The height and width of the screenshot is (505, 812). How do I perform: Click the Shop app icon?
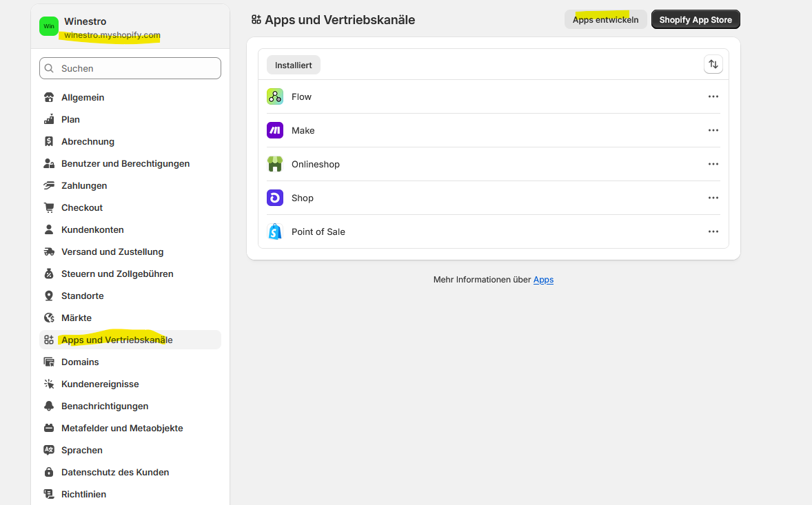(x=275, y=198)
